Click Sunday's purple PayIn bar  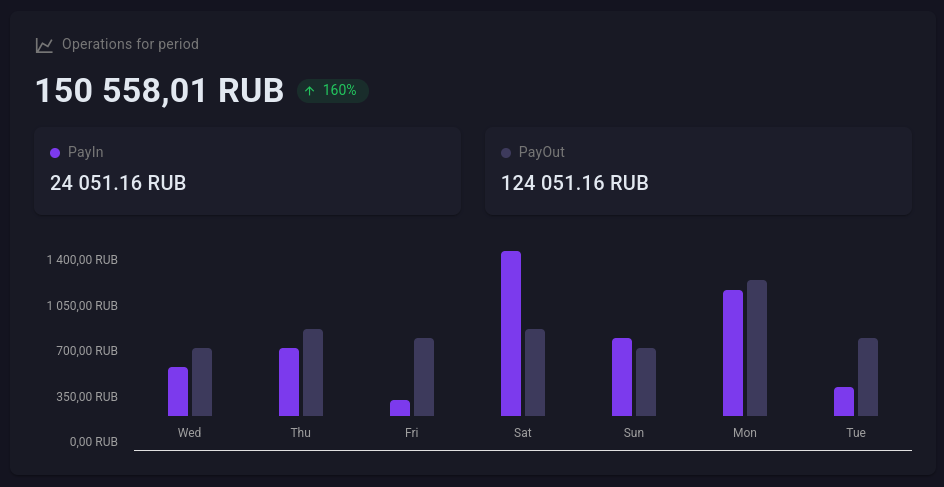click(x=622, y=377)
